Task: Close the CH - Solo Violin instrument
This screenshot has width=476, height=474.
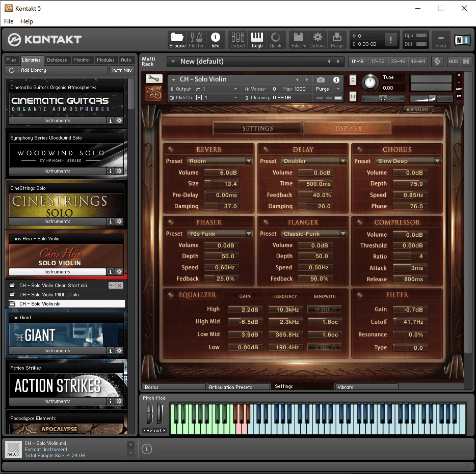Action: [459, 75]
